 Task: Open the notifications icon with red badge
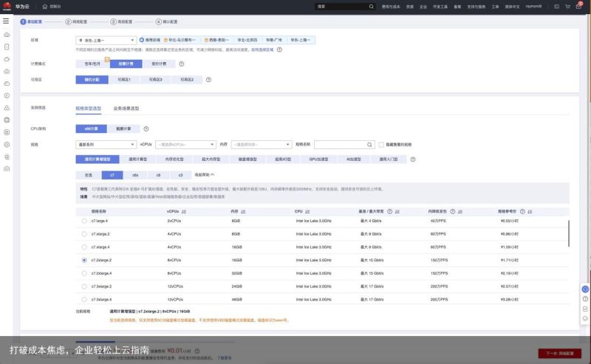(x=579, y=6)
